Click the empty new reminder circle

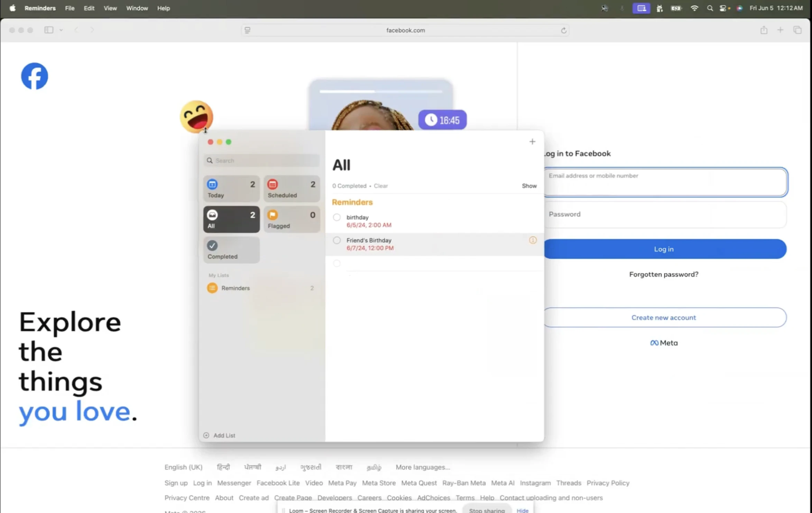point(336,263)
